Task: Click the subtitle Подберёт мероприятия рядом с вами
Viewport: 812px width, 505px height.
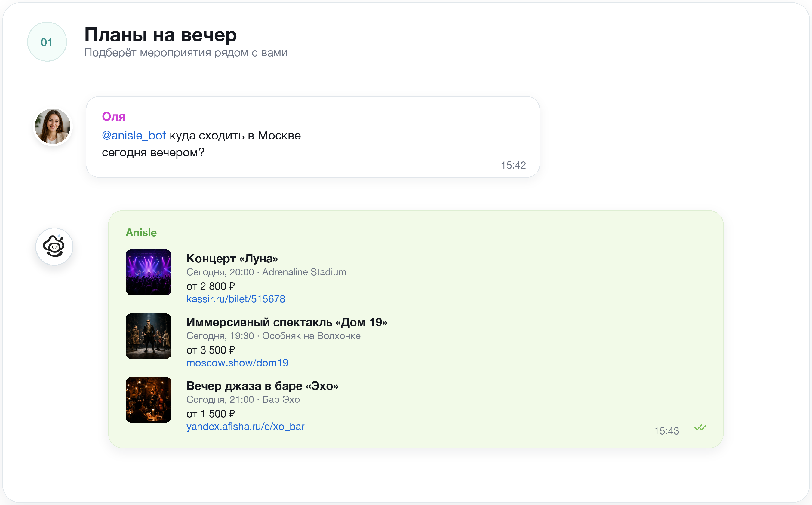Action: [186, 53]
